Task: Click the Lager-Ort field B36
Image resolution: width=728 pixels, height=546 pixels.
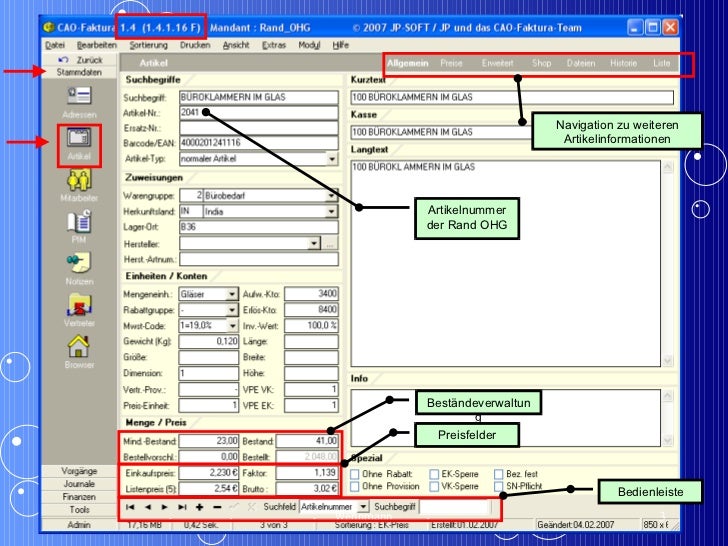Action: click(x=259, y=227)
